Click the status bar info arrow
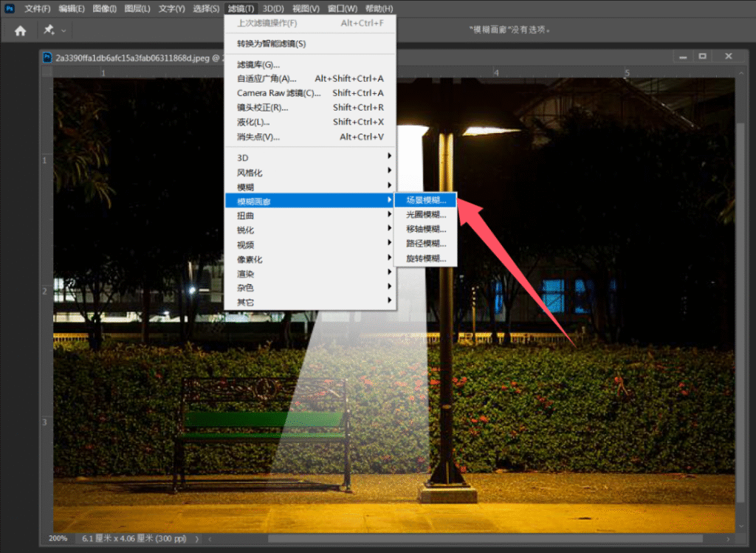The width and height of the screenshot is (756, 553). tap(196, 538)
